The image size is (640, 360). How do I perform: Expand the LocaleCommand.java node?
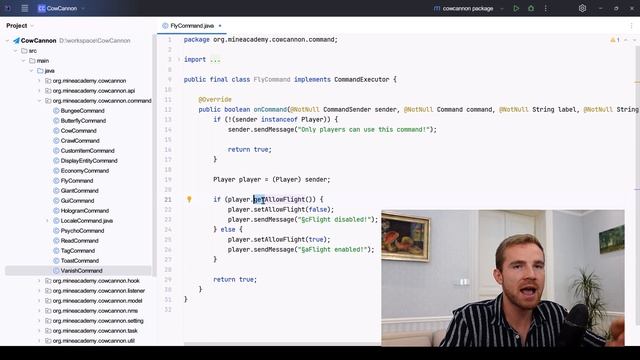[x=47, y=221]
